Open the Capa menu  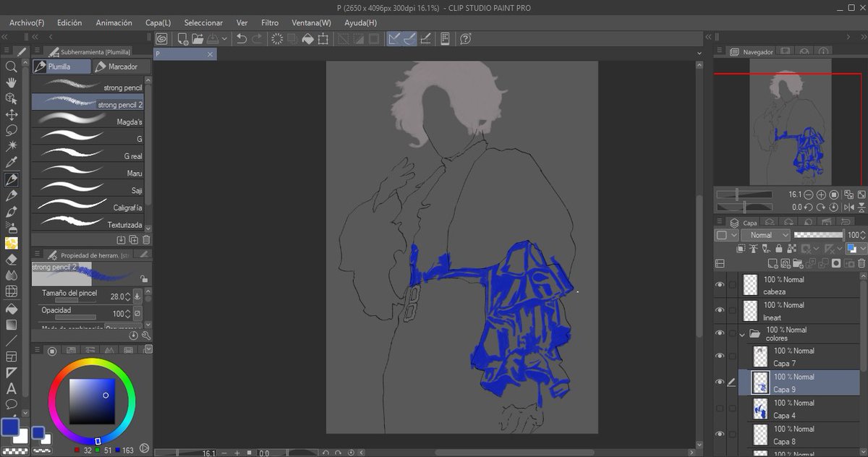coord(158,22)
